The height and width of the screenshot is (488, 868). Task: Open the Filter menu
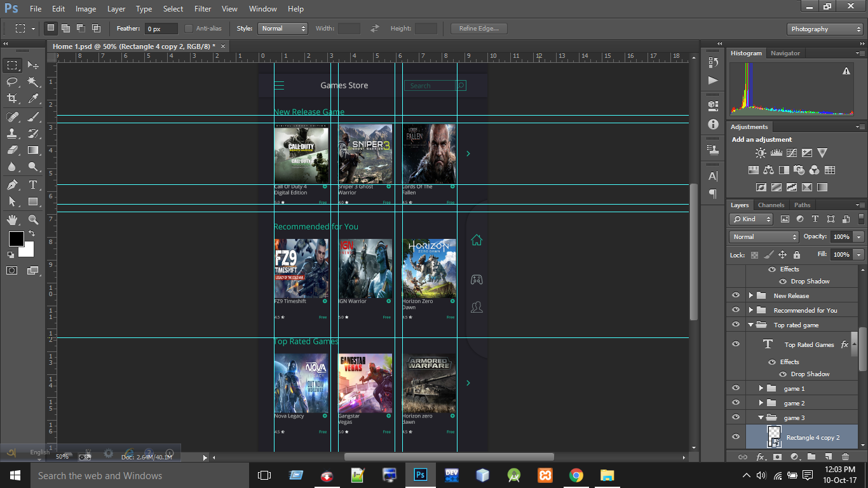coord(203,9)
